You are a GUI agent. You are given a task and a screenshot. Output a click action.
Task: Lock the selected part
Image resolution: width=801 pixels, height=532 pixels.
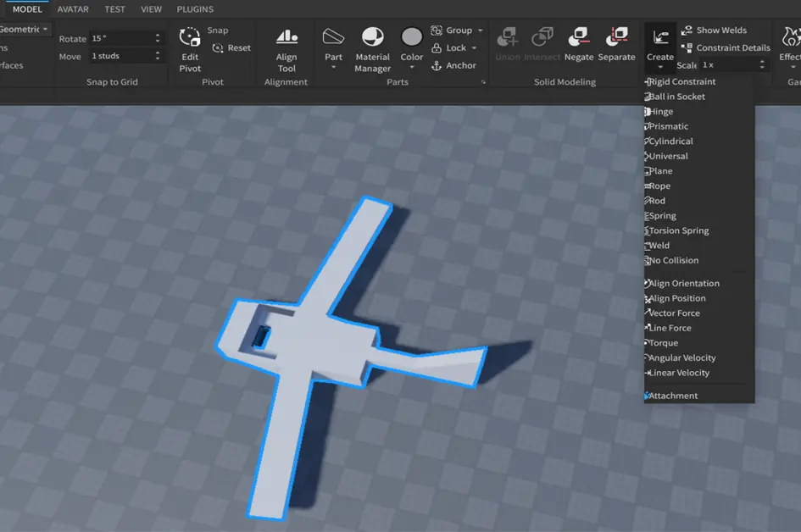pos(449,48)
